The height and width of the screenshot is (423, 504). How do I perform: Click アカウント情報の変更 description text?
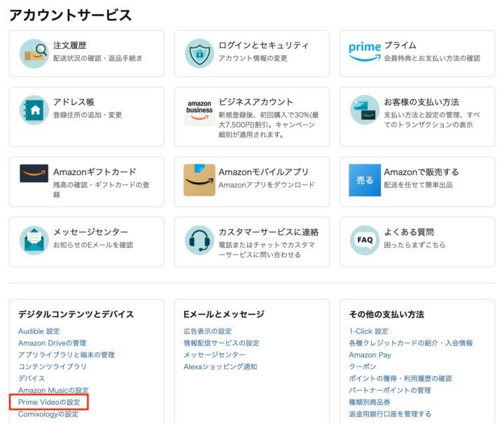[x=253, y=58]
